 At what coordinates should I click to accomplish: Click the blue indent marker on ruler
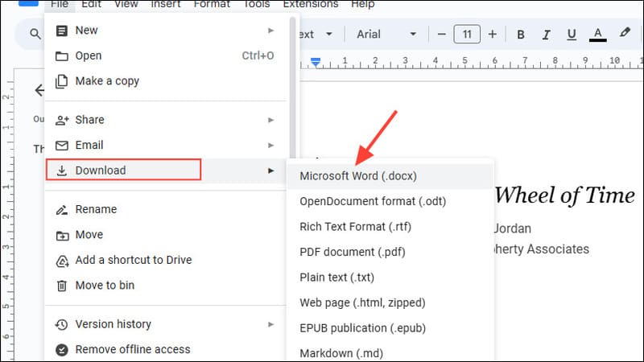pos(316,63)
